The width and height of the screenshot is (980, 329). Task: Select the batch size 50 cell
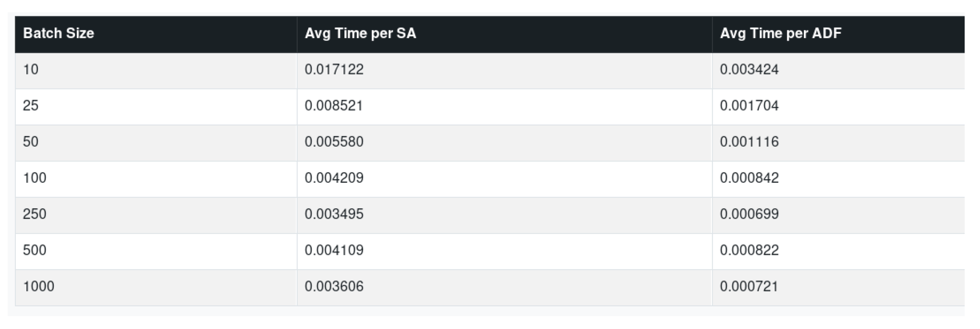(31, 142)
